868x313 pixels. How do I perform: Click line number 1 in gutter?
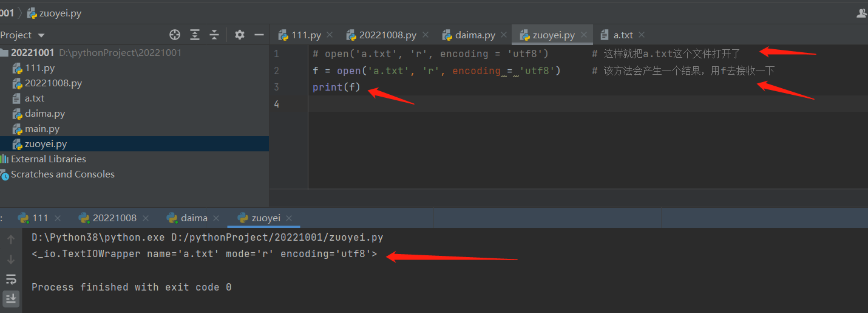(x=277, y=53)
